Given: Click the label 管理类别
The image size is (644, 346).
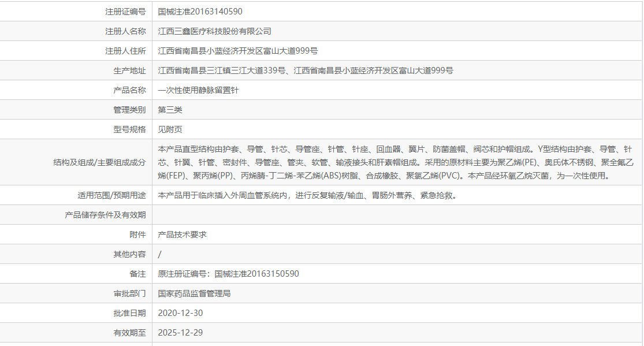Looking at the screenshot, I should (129, 110).
